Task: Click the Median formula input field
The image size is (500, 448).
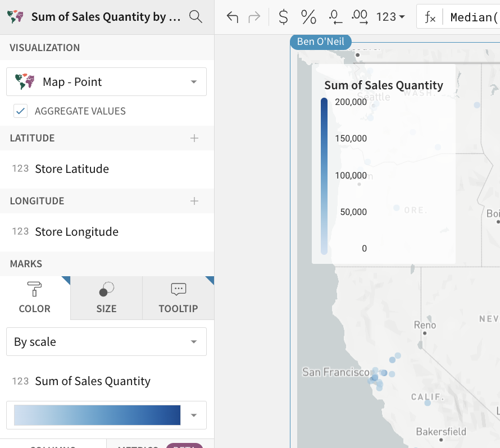Action: [475, 17]
